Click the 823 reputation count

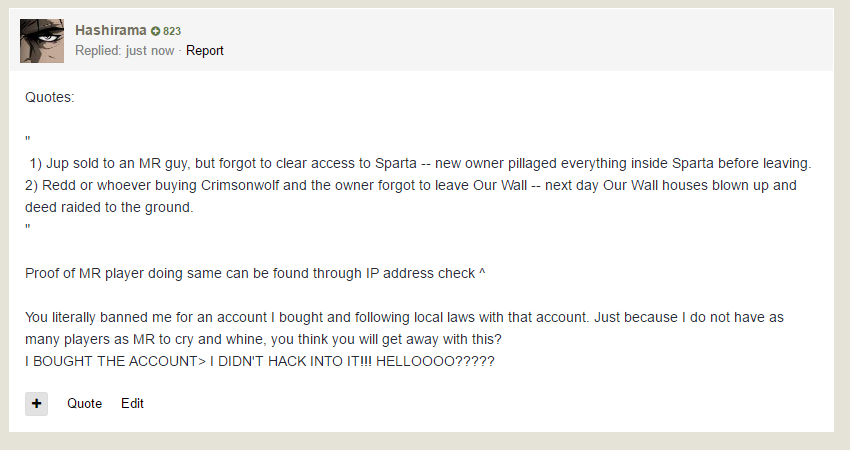pyautogui.click(x=172, y=31)
